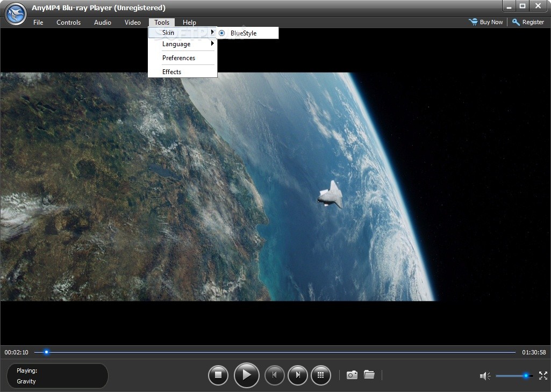
Task: Close the player window
Action: (538, 6)
